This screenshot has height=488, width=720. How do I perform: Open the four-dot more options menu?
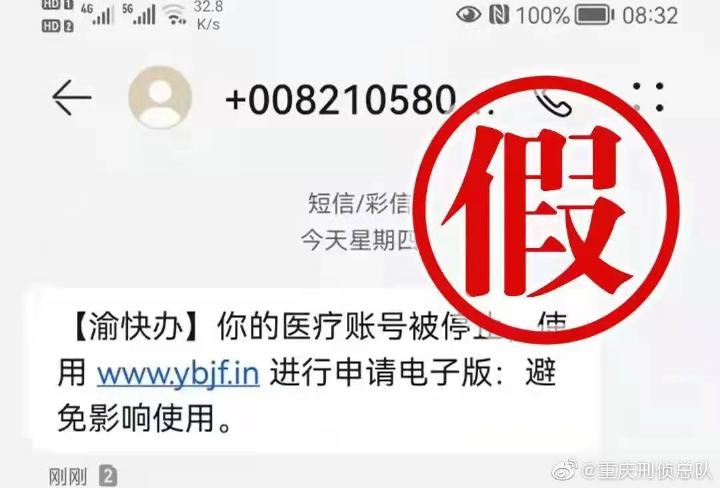(x=648, y=97)
